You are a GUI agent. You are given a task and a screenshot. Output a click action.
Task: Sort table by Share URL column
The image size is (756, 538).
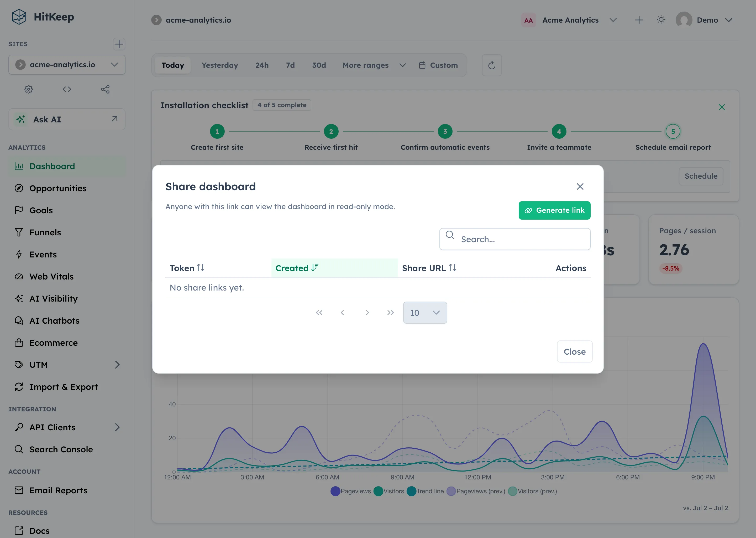pos(429,268)
